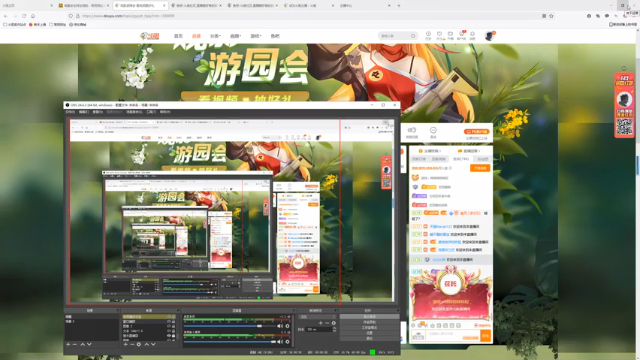Remove transition with the minus icon
640x360 pixels.
[327, 323]
